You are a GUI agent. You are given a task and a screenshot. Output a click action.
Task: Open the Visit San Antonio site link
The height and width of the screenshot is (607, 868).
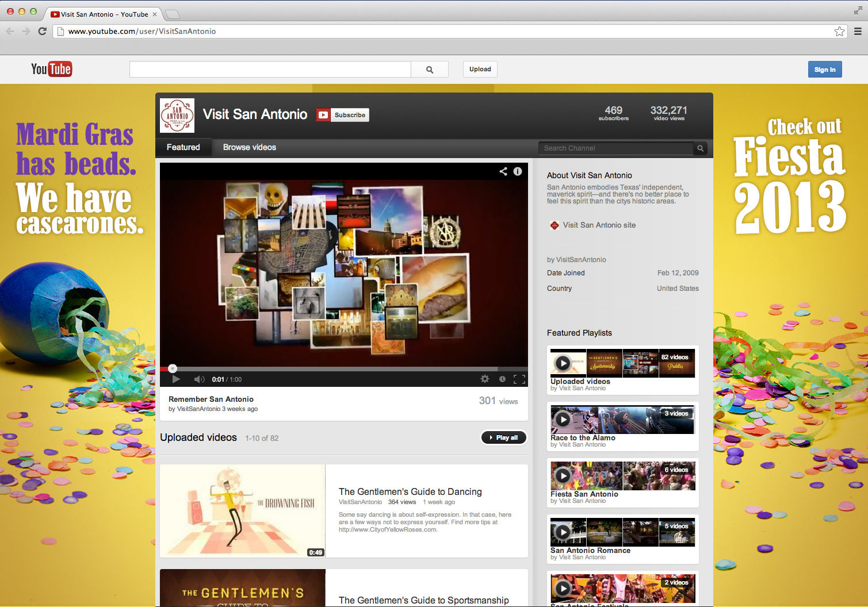point(599,225)
